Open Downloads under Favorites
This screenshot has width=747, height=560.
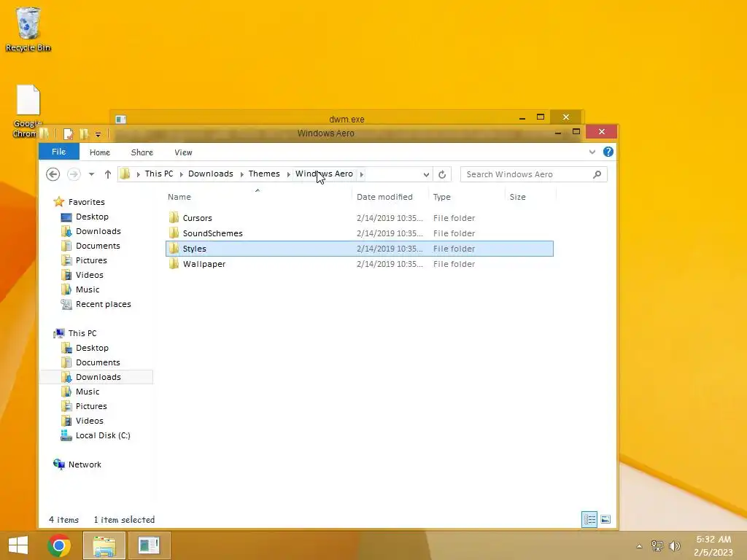tap(98, 231)
